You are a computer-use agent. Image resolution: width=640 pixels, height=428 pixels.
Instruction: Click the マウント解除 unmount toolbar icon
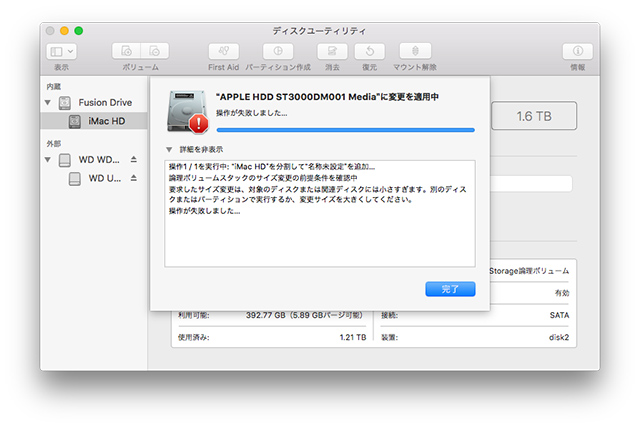pos(414,51)
